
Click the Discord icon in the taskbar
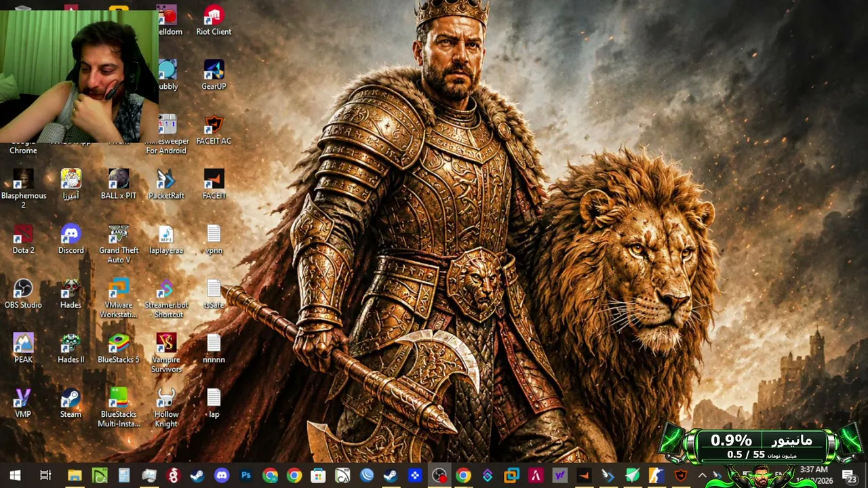[x=222, y=476]
